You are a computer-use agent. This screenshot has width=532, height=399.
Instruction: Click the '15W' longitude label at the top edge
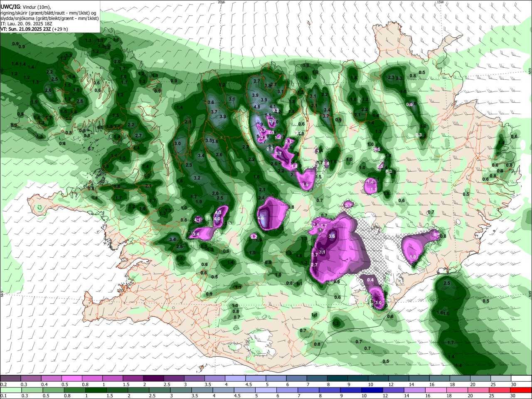click(440, 2)
